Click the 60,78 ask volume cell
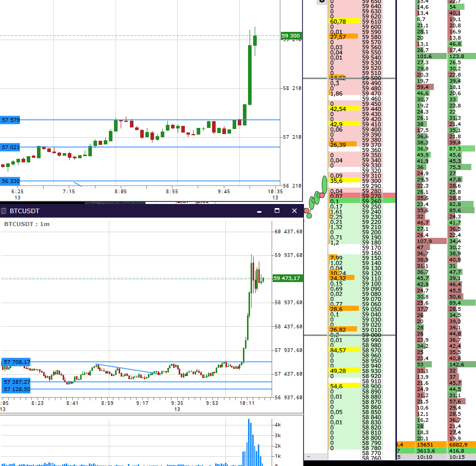 [x=344, y=22]
